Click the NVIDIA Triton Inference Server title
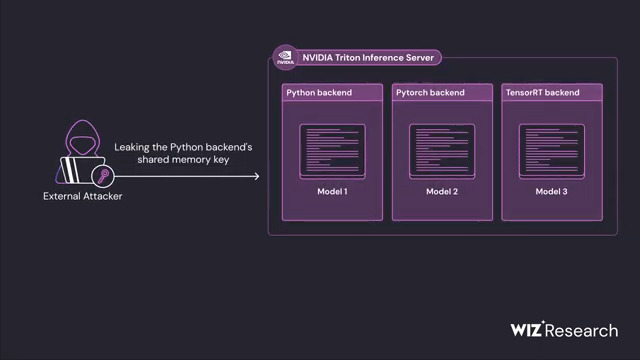 (x=368, y=58)
